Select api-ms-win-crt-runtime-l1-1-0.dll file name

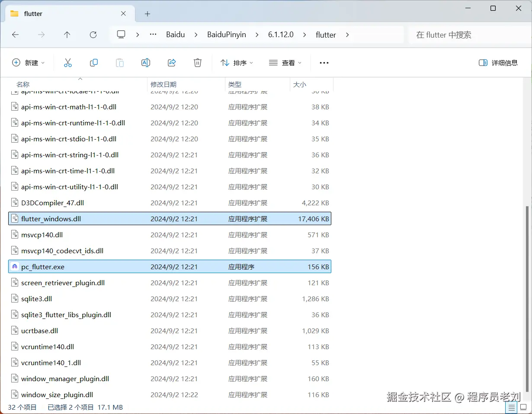[x=73, y=123]
